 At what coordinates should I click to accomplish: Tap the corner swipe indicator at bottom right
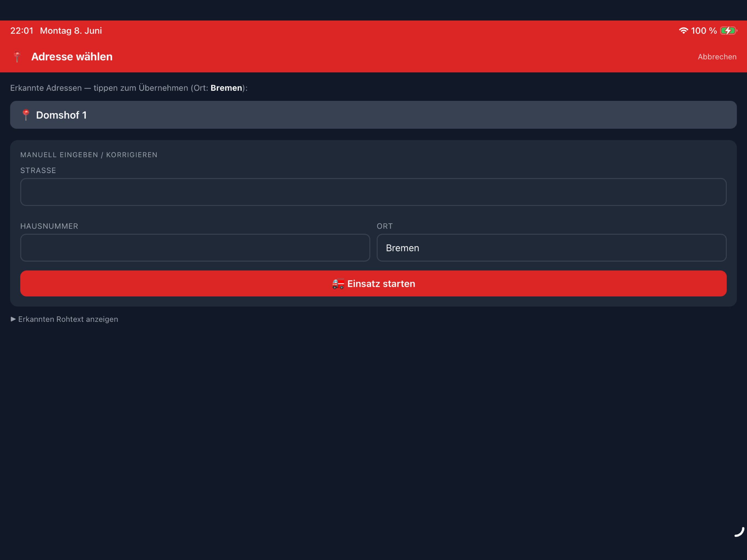point(739,532)
